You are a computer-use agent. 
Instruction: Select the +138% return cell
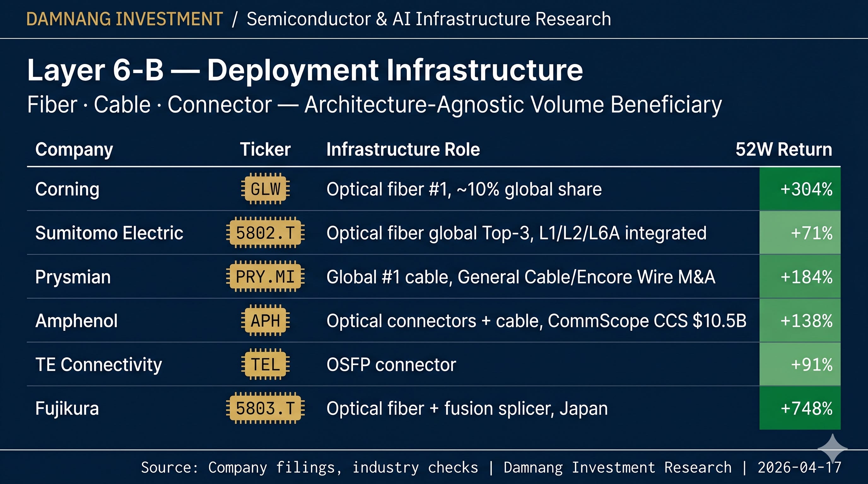800,320
